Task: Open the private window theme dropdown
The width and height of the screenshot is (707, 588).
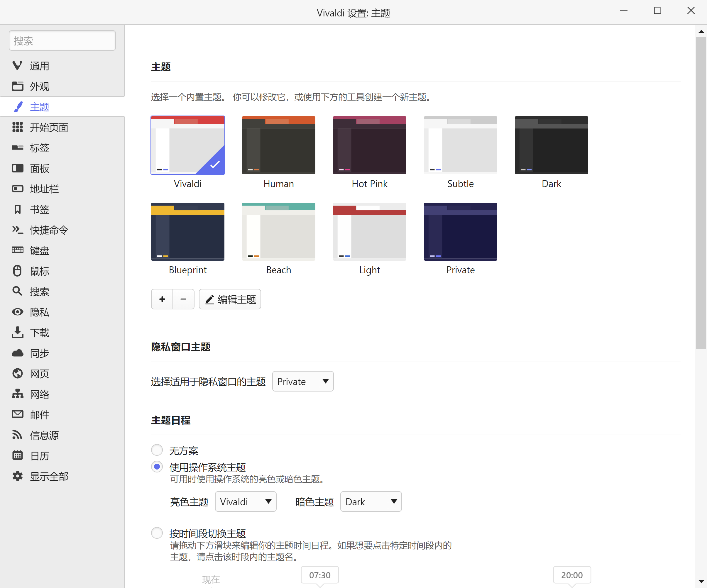Action: (x=303, y=381)
